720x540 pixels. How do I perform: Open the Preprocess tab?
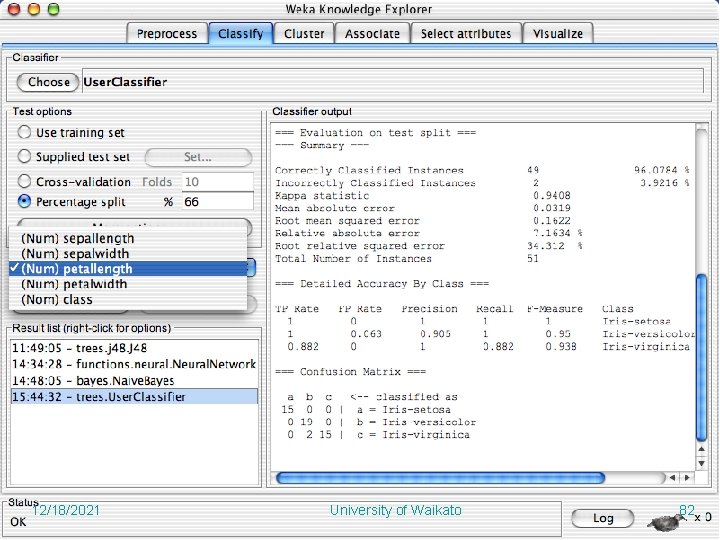click(167, 34)
